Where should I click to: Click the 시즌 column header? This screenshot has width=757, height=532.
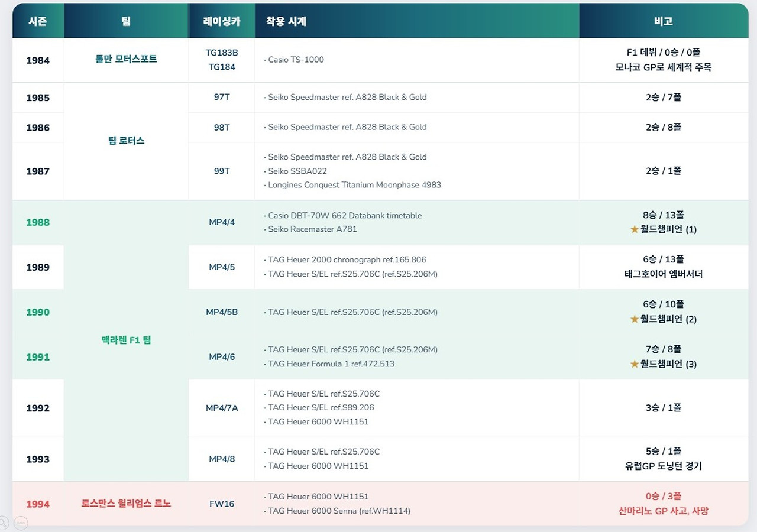(38, 21)
